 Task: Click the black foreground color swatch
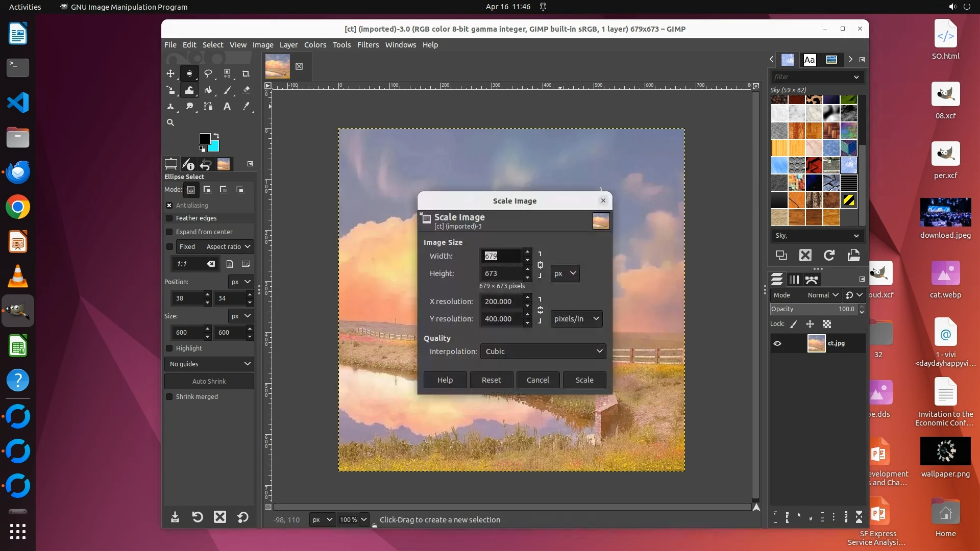coord(204,138)
